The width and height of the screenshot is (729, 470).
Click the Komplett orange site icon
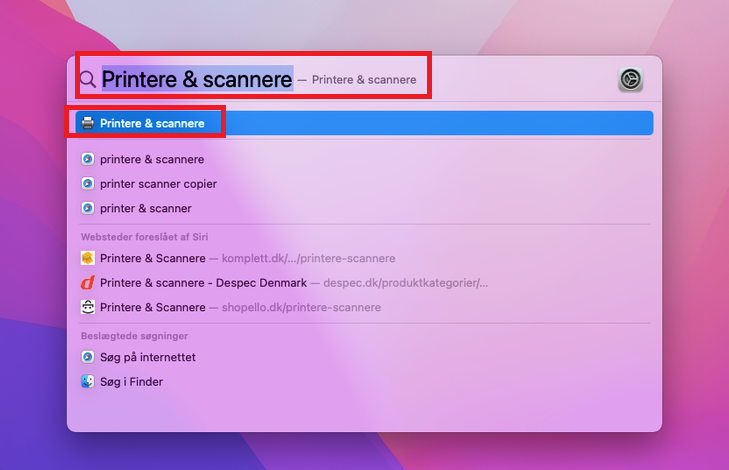[88, 258]
